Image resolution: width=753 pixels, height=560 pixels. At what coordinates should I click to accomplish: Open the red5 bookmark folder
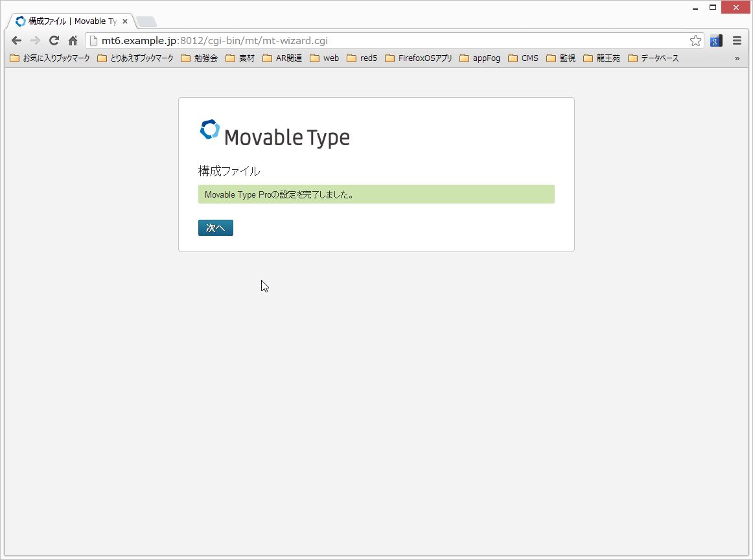[x=362, y=58]
